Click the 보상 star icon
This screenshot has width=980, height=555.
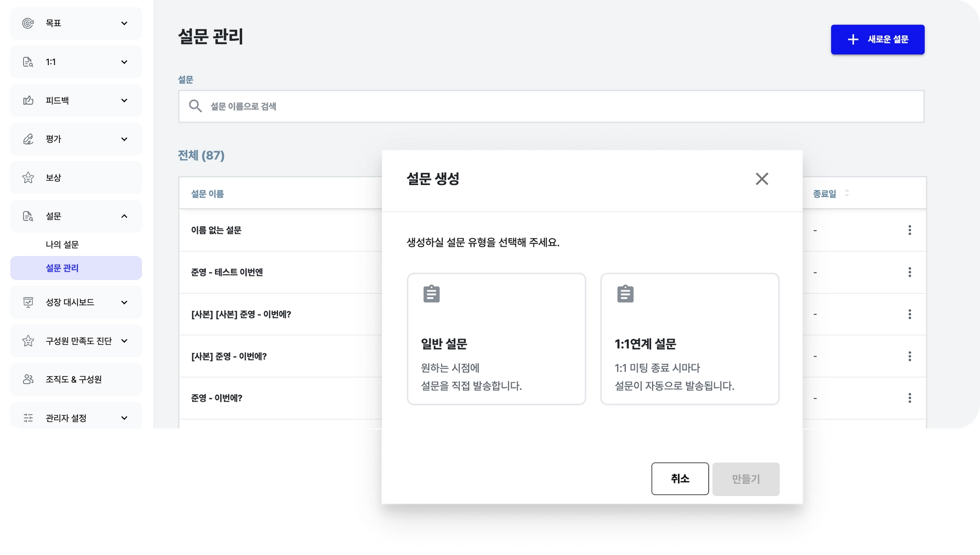[28, 178]
